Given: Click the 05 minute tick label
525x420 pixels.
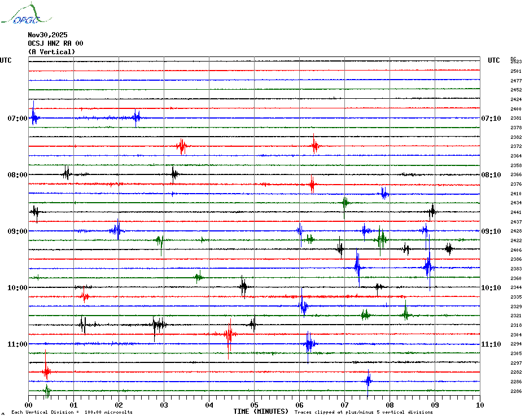Looking at the screenshot, I should 255,405.
